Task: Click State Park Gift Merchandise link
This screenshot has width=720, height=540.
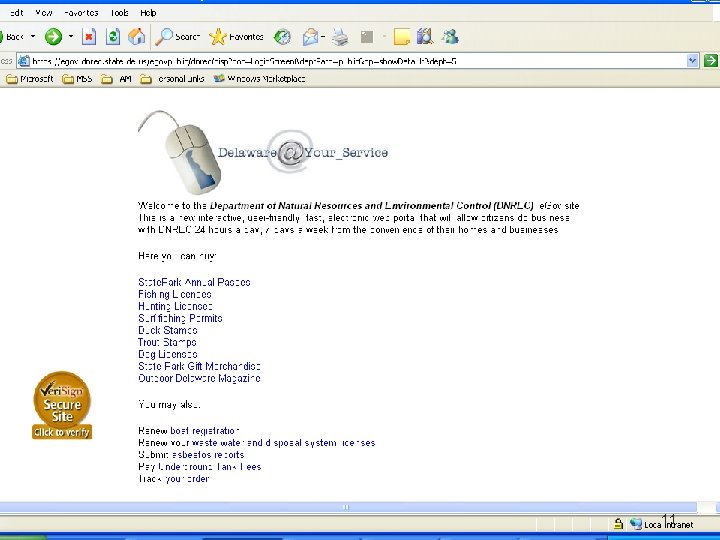Action: 199,366
